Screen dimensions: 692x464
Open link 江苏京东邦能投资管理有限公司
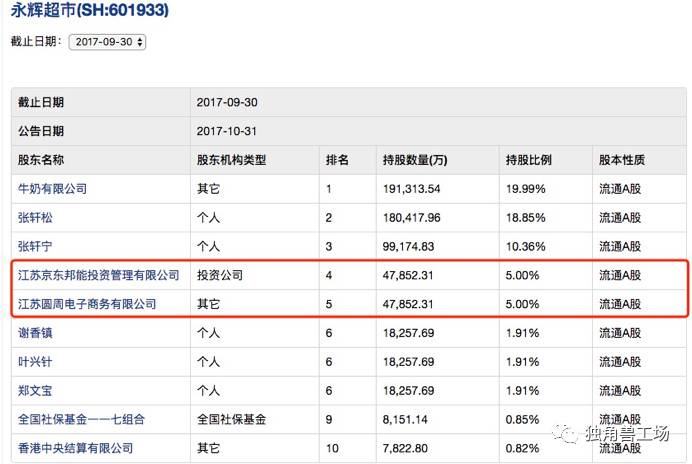(x=98, y=275)
